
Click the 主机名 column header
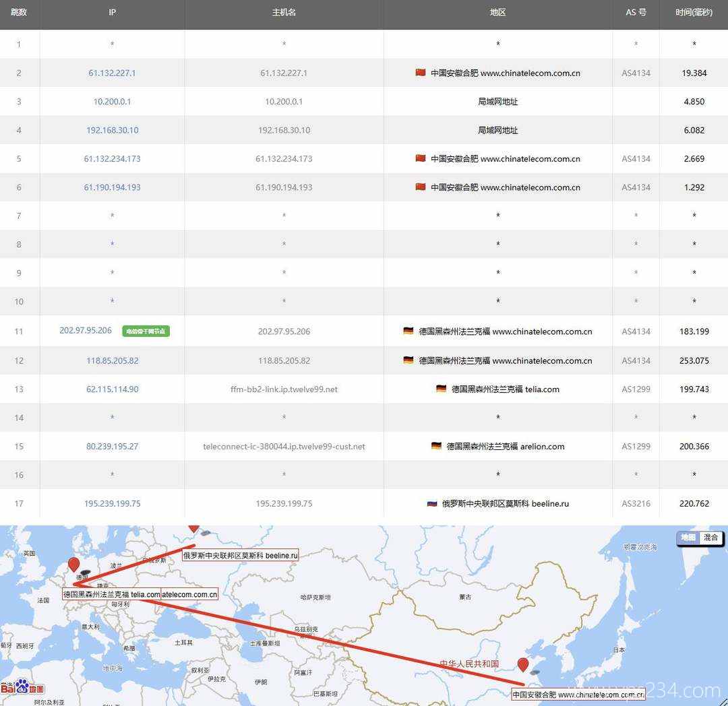click(x=284, y=13)
